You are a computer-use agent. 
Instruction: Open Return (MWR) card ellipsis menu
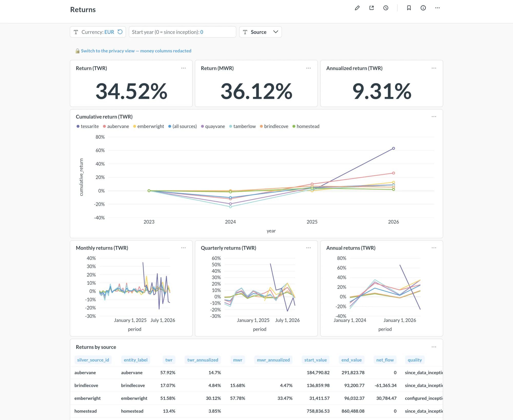pyautogui.click(x=309, y=68)
